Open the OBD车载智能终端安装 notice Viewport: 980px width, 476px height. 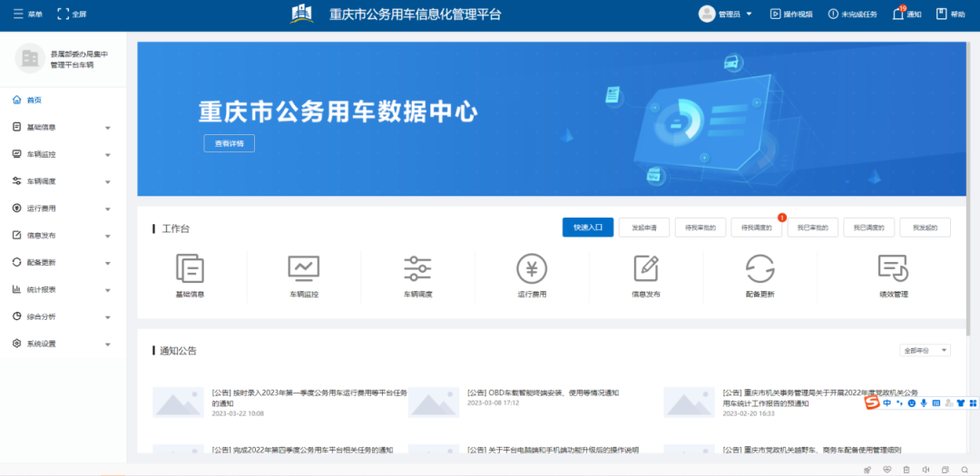[x=544, y=393]
